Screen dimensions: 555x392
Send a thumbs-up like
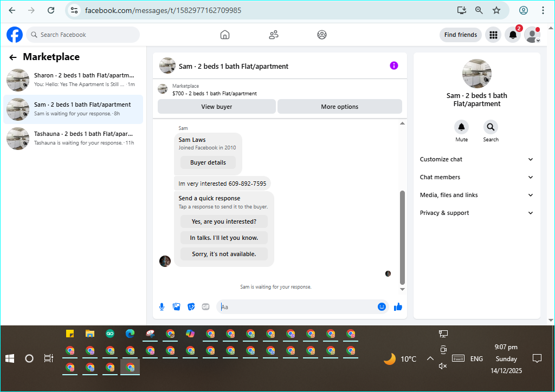point(398,307)
